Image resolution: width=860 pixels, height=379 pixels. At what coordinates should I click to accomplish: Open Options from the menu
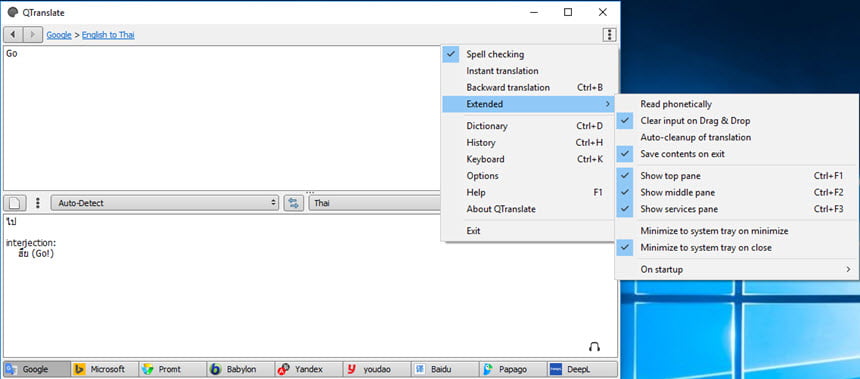pyautogui.click(x=528, y=176)
